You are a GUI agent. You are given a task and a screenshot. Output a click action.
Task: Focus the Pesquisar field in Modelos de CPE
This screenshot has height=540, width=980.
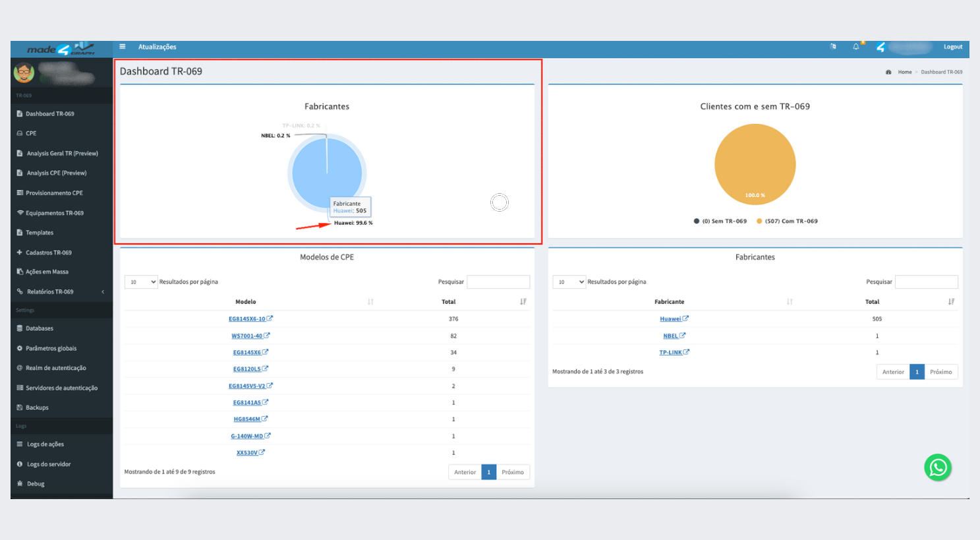click(x=498, y=282)
